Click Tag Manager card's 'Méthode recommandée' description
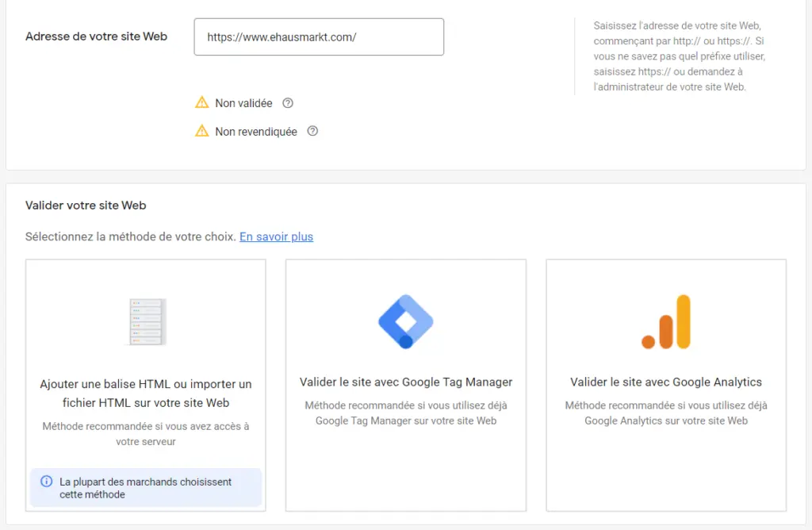 click(x=405, y=413)
